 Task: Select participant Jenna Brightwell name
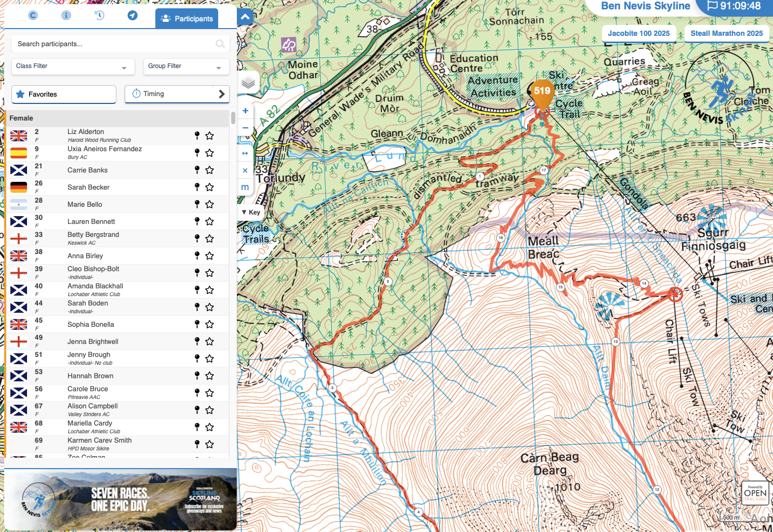[93, 341]
